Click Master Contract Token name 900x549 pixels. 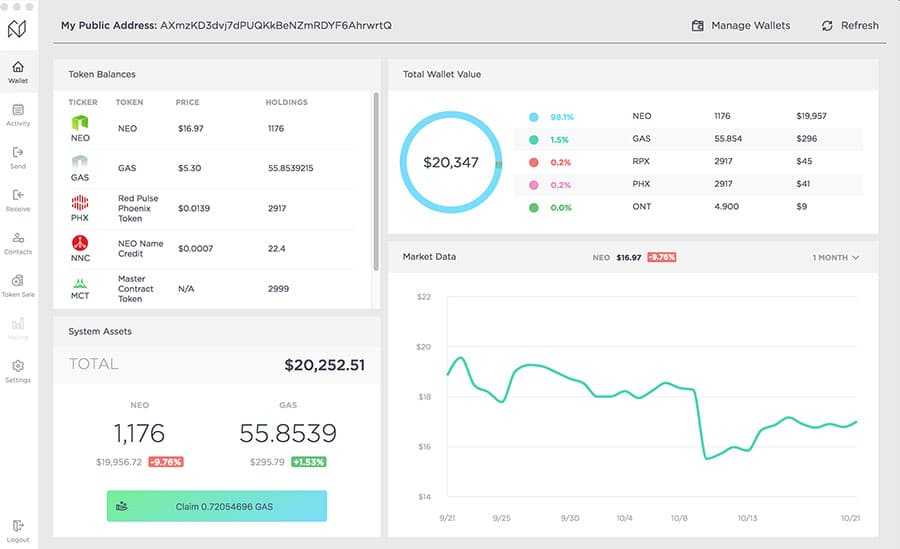point(135,288)
